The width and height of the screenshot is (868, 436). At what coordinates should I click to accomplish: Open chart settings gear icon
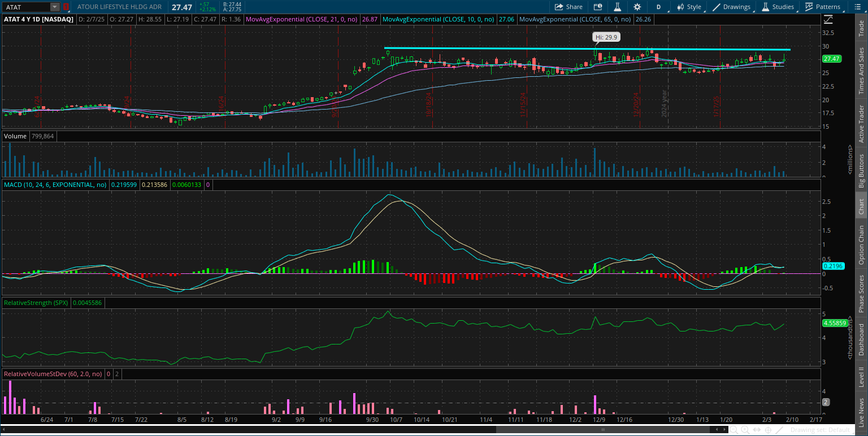coord(637,7)
